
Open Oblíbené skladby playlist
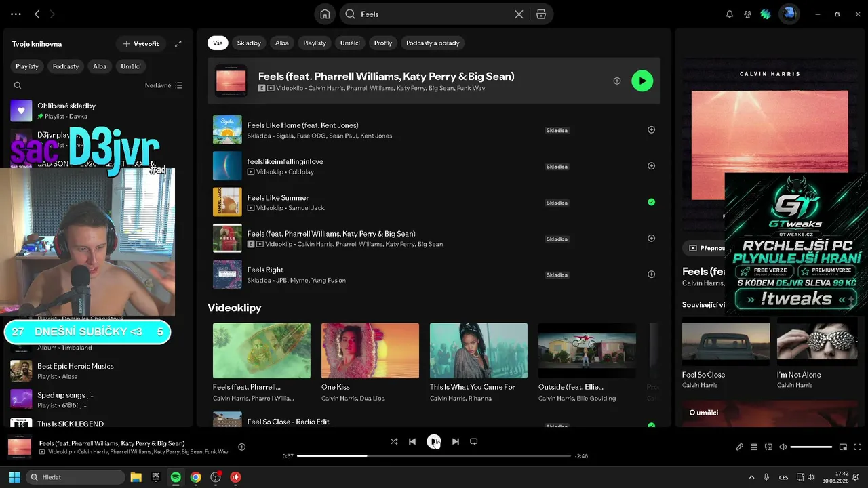point(98,110)
